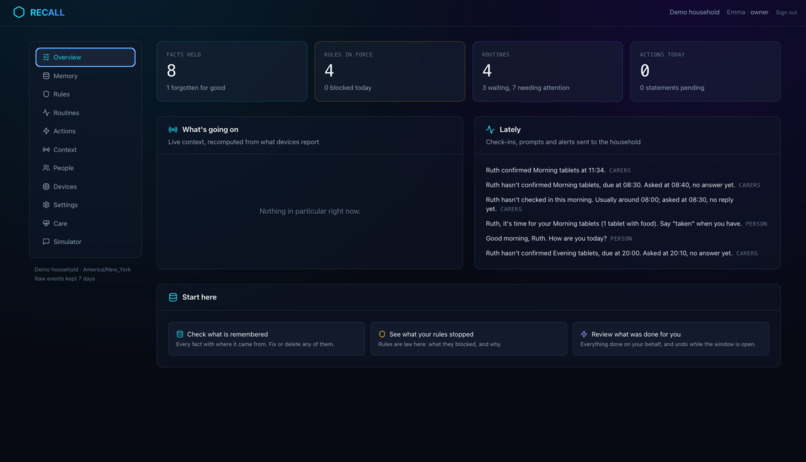Navigate to Routines
The image size is (806, 462).
pyautogui.click(x=85, y=113)
